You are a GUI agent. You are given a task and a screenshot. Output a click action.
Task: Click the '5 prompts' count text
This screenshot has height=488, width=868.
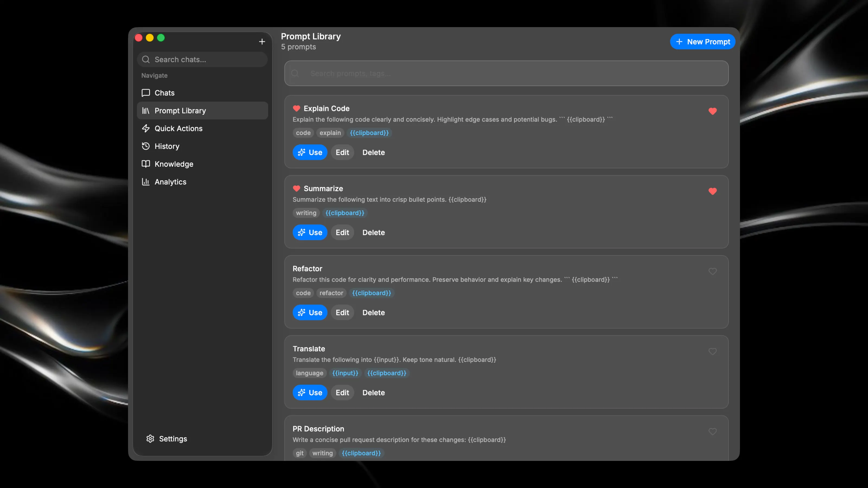pyautogui.click(x=299, y=47)
